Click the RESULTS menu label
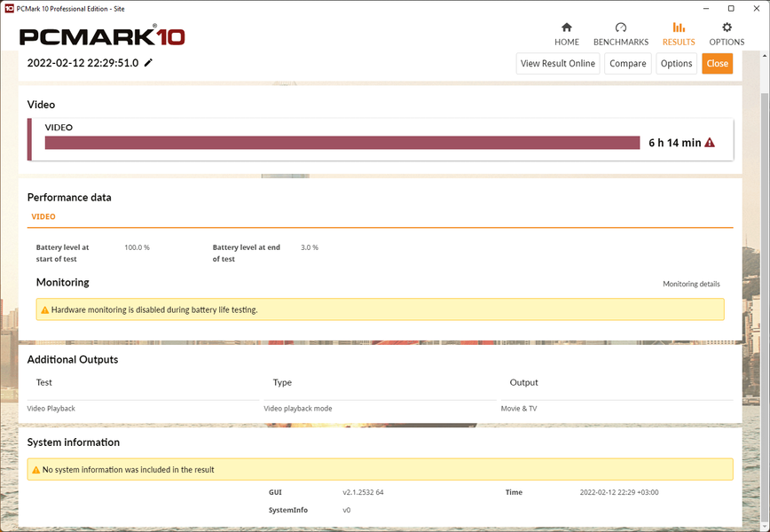The height and width of the screenshot is (532, 770). click(679, 42)
